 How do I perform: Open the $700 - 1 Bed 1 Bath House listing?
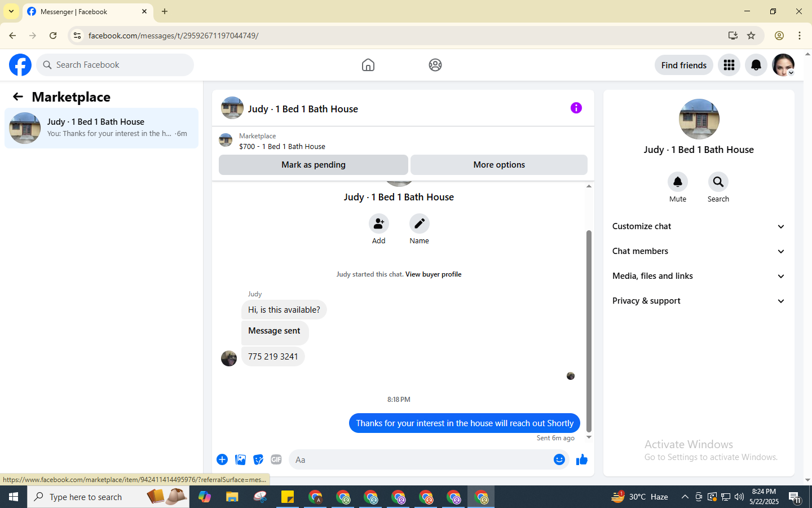pos(282,146)
